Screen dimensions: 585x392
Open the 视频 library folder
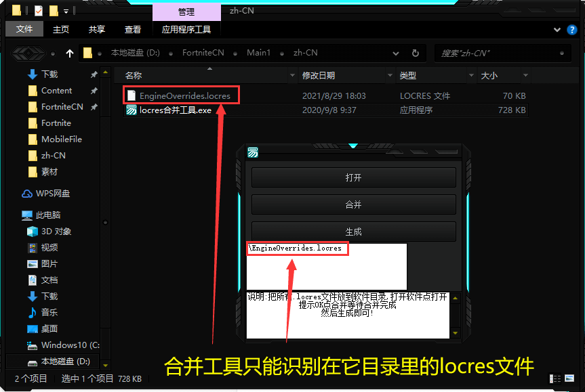click(49, 247)
